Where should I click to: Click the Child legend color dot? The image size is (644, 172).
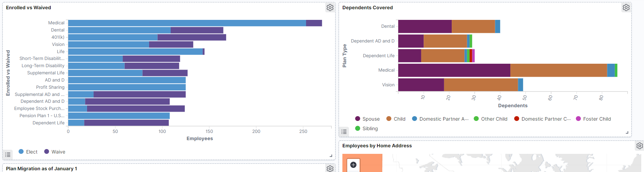tap(389, 119)
